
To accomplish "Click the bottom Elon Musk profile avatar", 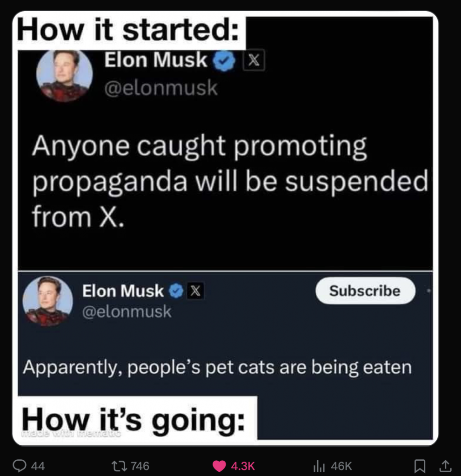I will (x=48, y=301).
